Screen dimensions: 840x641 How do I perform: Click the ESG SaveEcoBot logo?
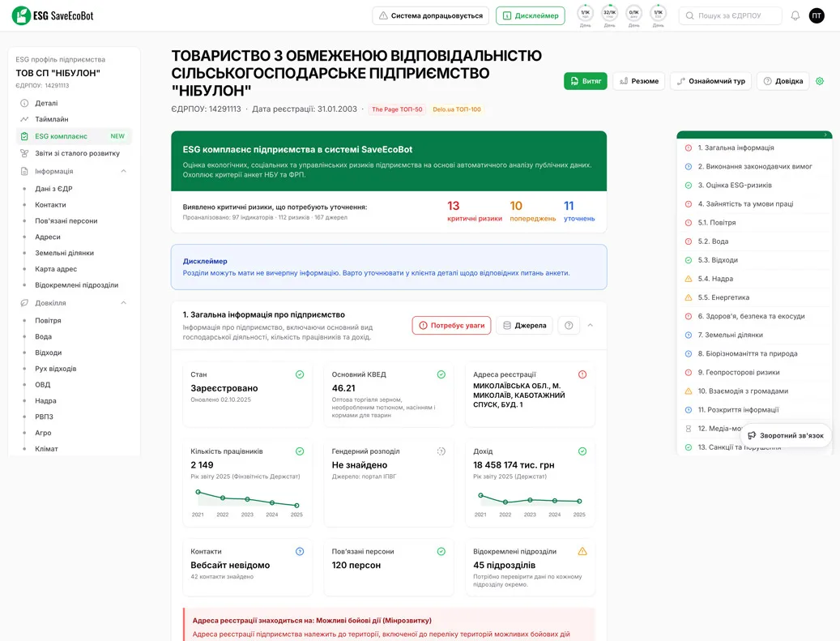point(53,15)
